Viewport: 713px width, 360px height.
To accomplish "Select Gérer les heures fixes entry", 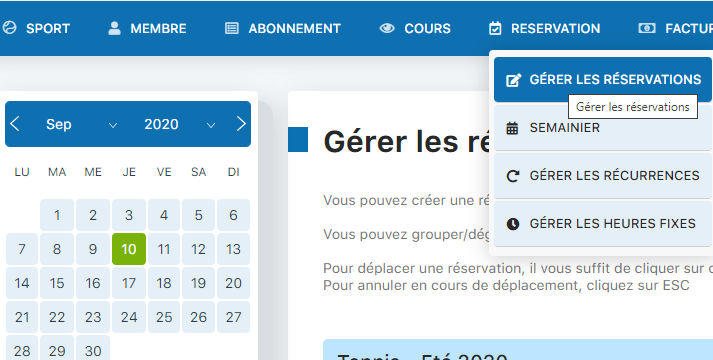I will (603, 224).
